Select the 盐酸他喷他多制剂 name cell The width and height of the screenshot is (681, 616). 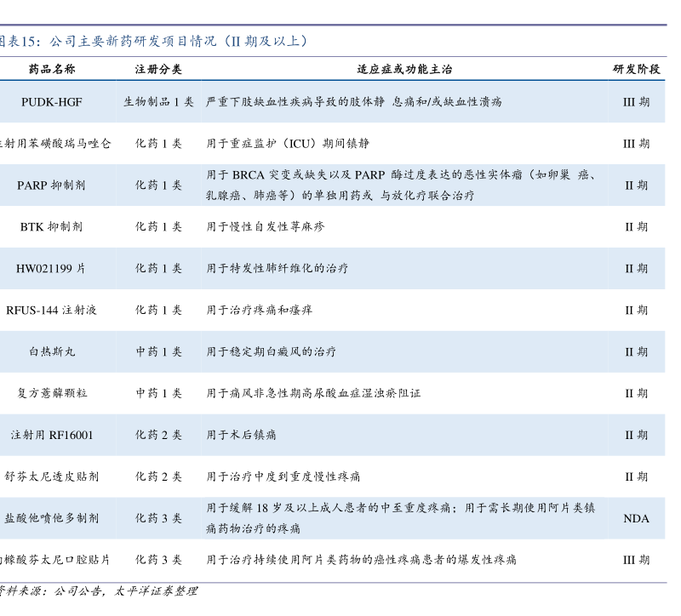click(52, 518)
